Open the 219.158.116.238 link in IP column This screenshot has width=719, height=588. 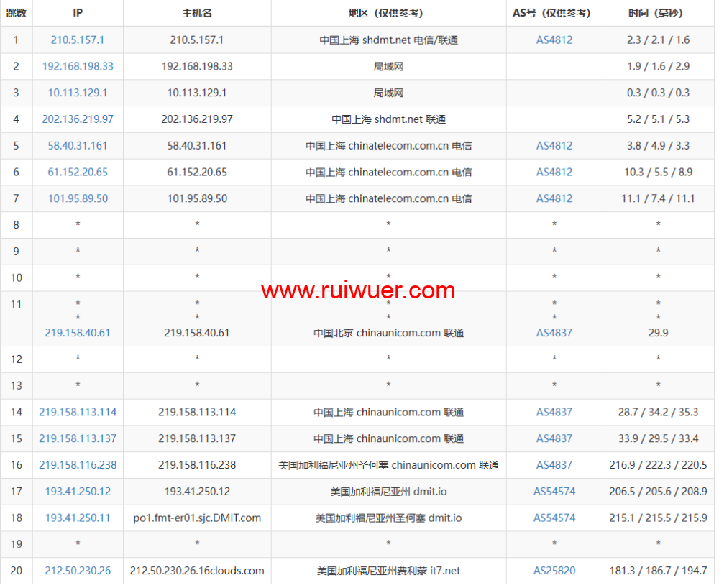78,465
